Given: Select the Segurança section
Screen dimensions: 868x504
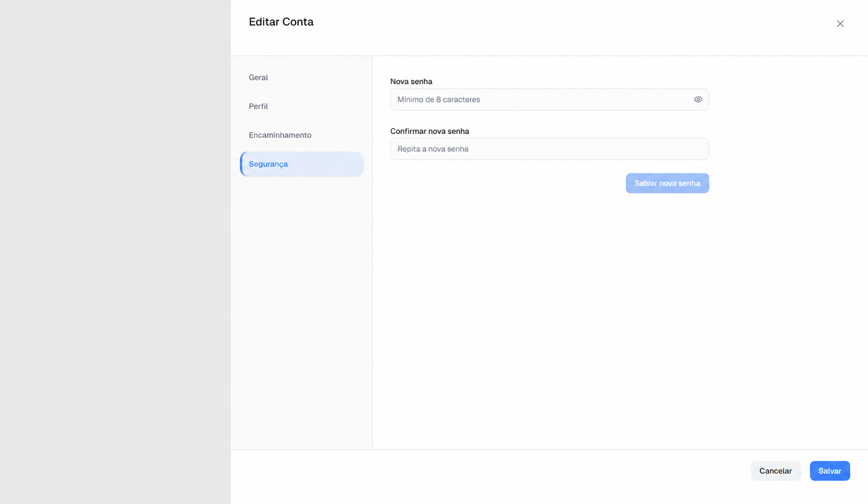Looking at the screenshot, I should tap(301, 164).
